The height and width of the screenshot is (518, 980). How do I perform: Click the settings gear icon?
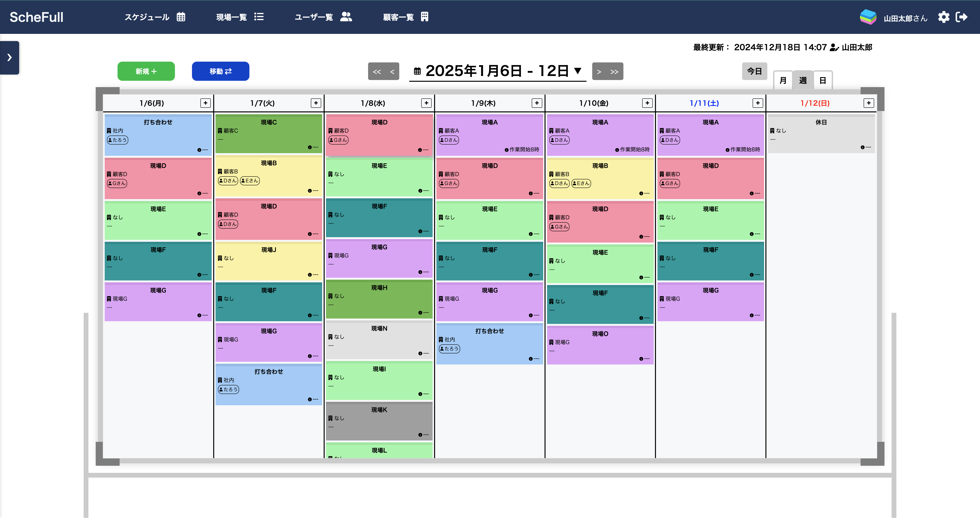click(943, 17)
